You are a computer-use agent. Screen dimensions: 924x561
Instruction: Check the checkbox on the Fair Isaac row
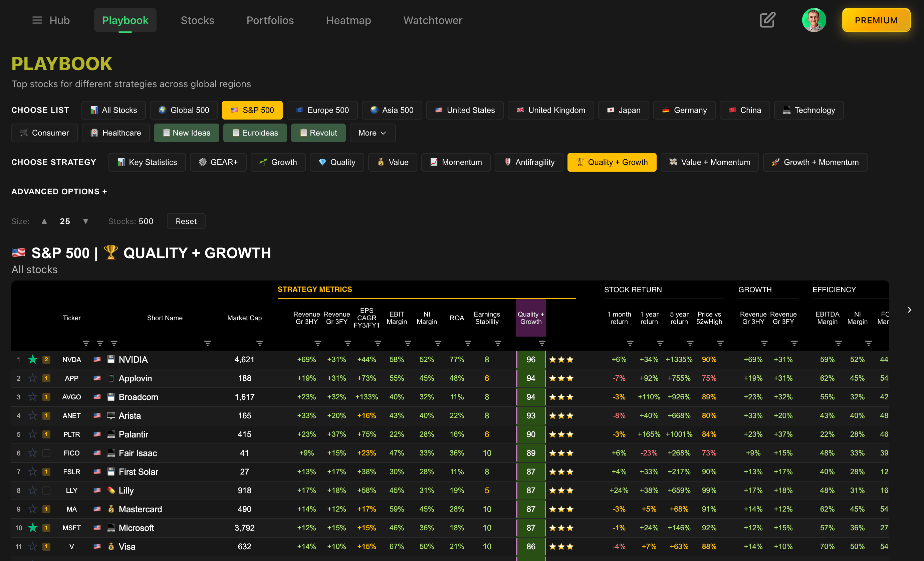click(46, 453)
